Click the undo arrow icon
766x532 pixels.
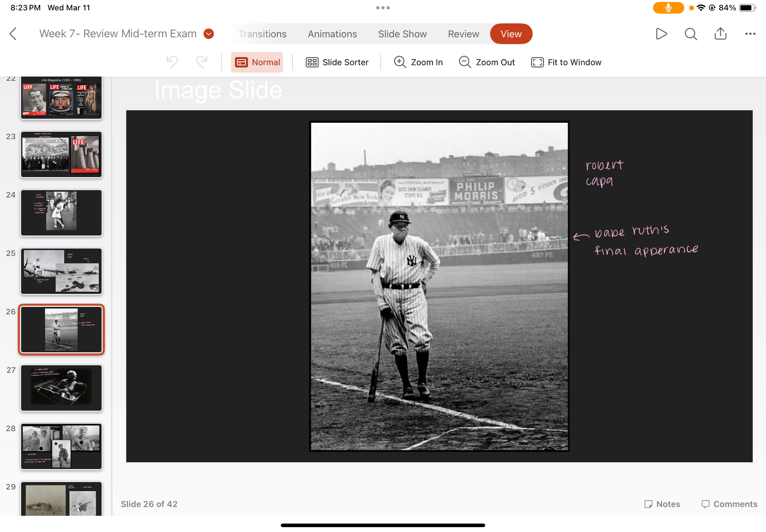172,62
